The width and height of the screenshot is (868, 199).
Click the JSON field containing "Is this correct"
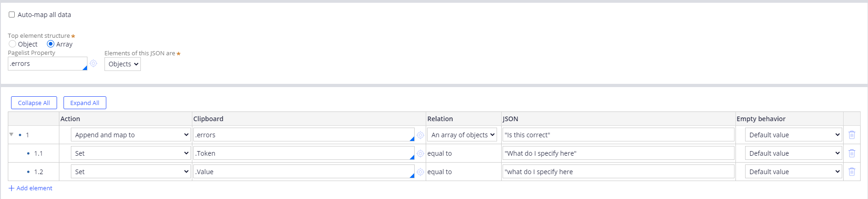tap(618, 135)
